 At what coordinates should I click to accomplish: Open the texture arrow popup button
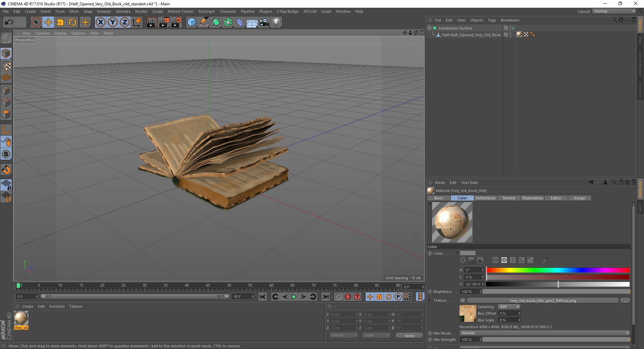463,300
